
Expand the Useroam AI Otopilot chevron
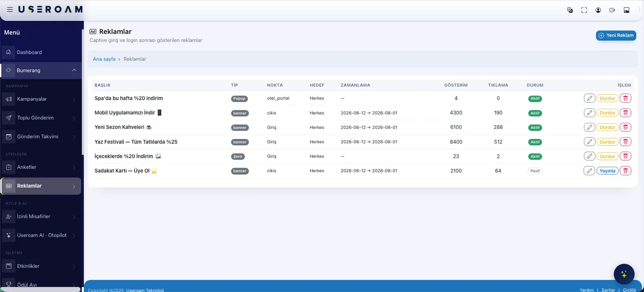74,236
